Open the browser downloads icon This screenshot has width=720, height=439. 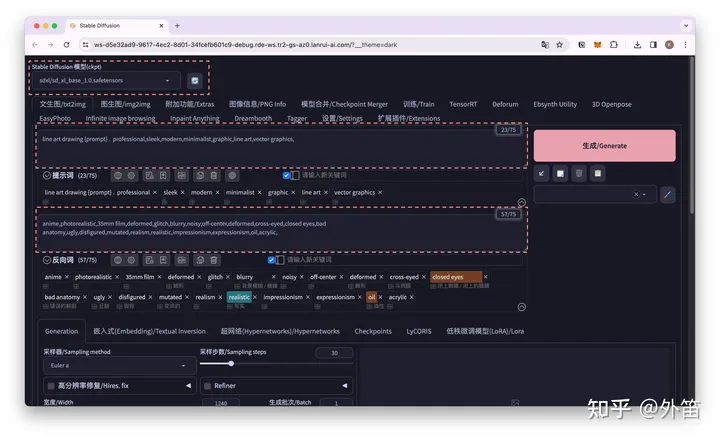(x=637, y=45)
